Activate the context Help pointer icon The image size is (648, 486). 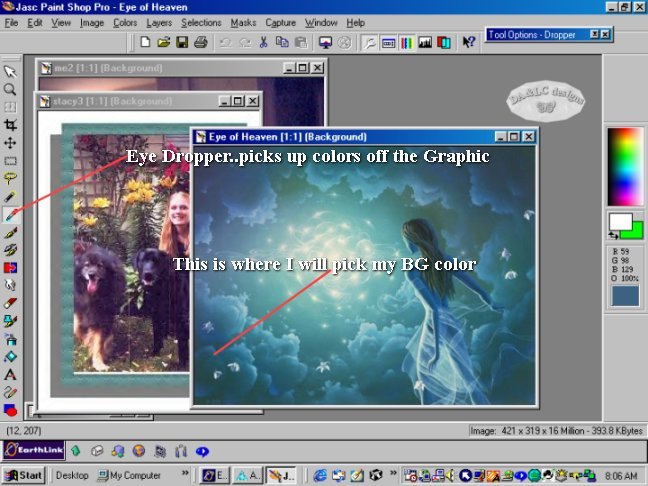pyautogui.click(x=469, y=42)
